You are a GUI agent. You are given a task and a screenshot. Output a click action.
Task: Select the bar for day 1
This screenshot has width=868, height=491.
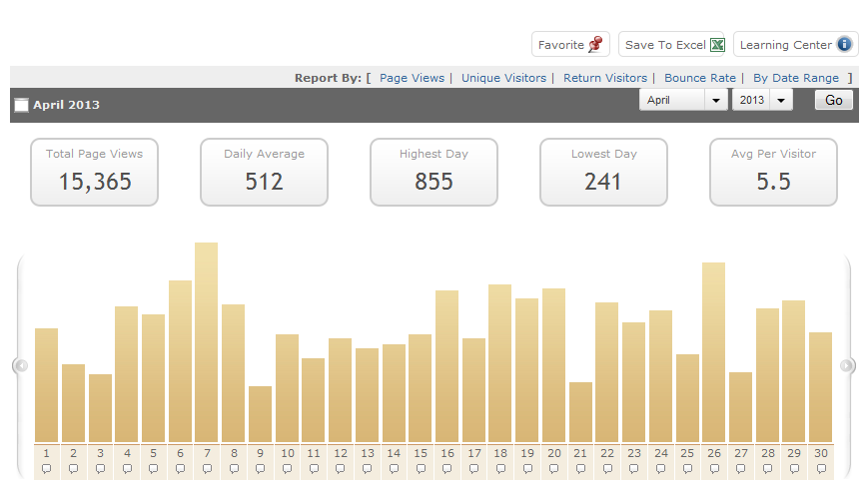click(47, 385)
